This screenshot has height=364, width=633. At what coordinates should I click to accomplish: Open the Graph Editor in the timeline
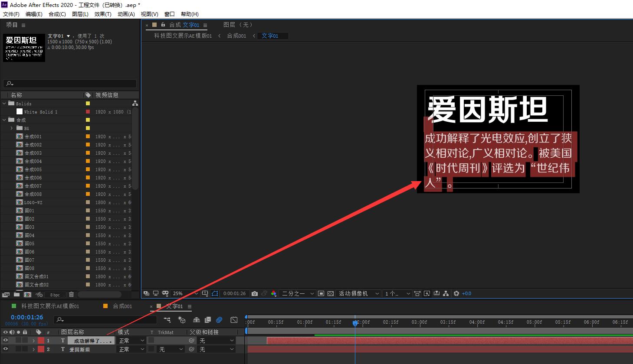pyautogui.click(x=234, y=320)
